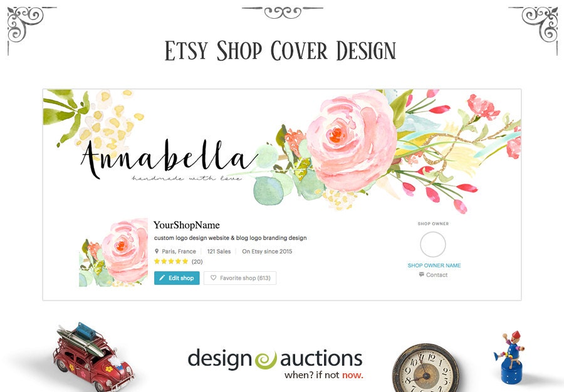
Task: Click the YourShopName title
Action: (x=187, y=225)
